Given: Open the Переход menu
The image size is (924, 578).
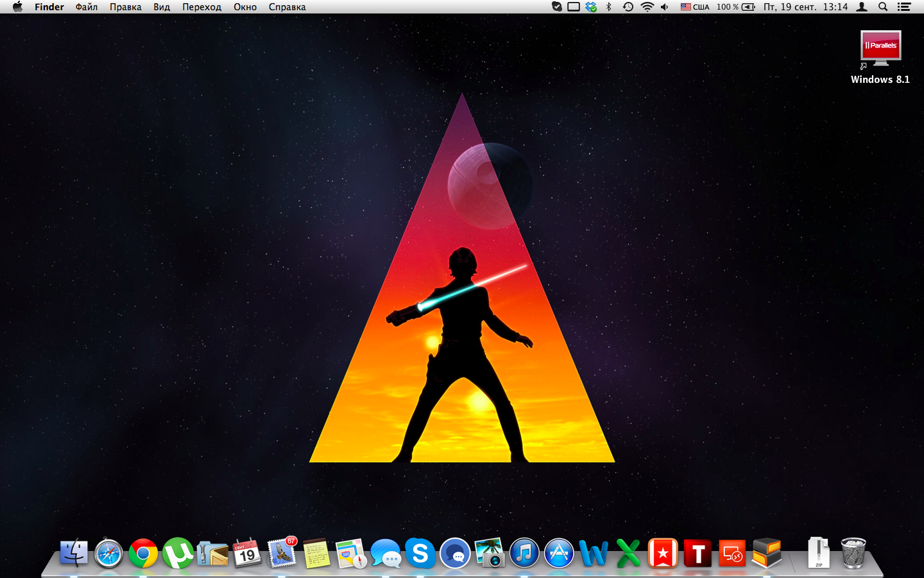Looking at the screenshot, I should point(201,7).
